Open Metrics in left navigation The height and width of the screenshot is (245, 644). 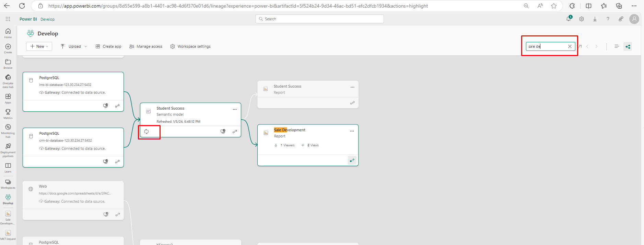8,114
